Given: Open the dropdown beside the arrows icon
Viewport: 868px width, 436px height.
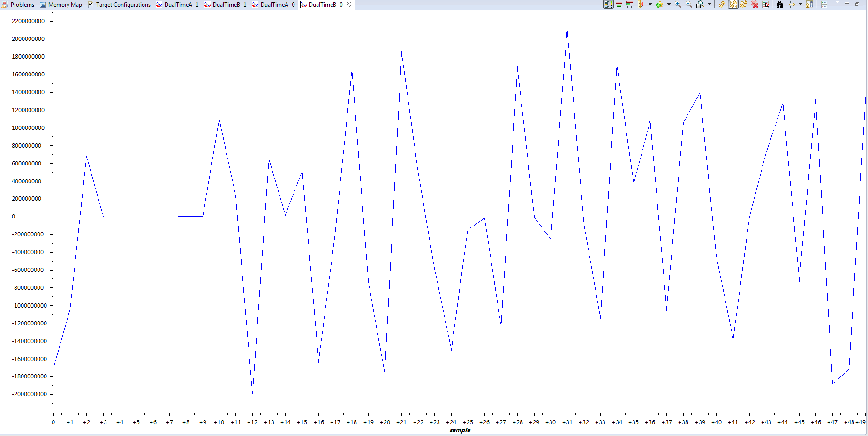Looking at the screenshot, I should [x=800, y=4].
